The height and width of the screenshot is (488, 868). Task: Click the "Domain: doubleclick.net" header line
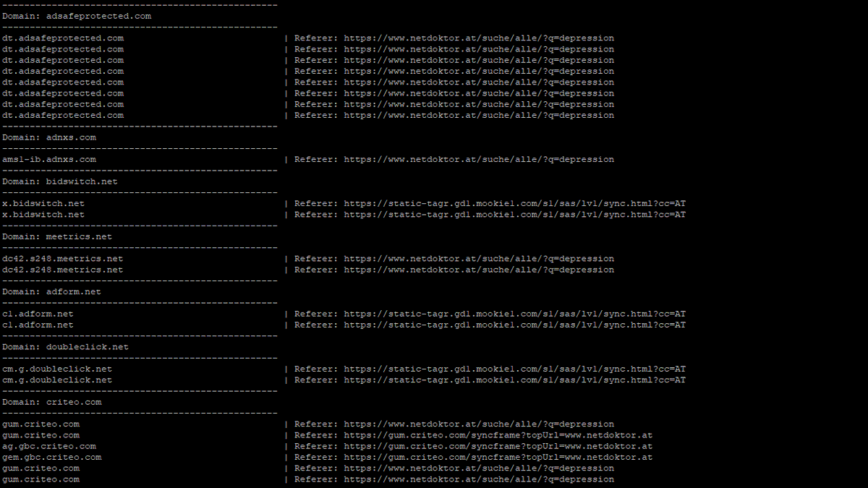click(65, 347)
